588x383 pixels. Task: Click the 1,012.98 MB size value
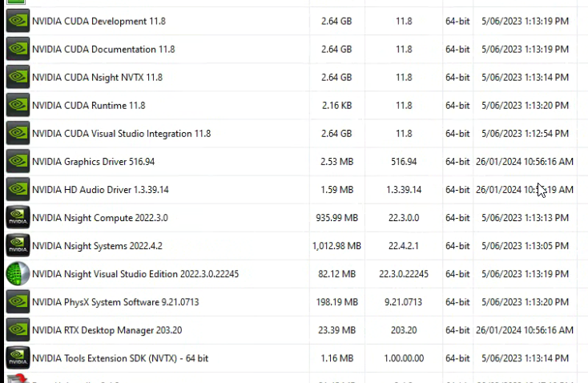[336, 246]
